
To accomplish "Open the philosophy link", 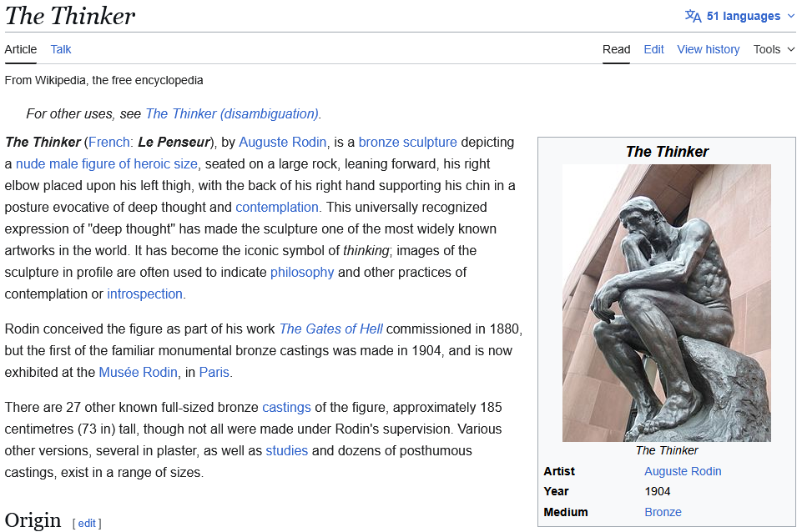I will (302, 272).
